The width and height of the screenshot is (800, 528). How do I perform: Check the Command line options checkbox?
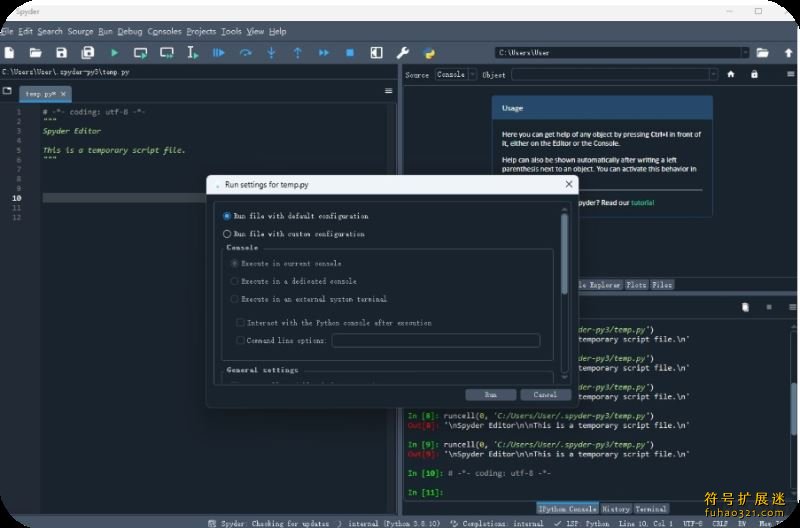pos(240,340)
